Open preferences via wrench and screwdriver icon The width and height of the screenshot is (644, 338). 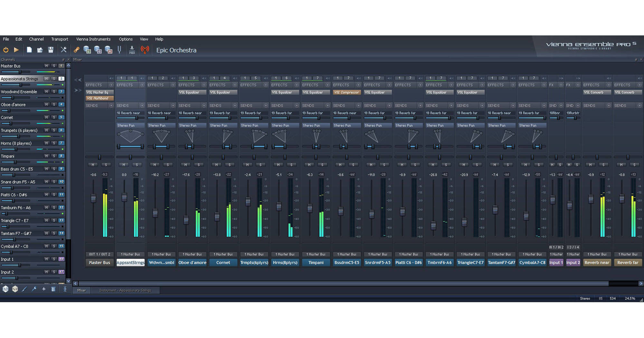click(63, 50)
